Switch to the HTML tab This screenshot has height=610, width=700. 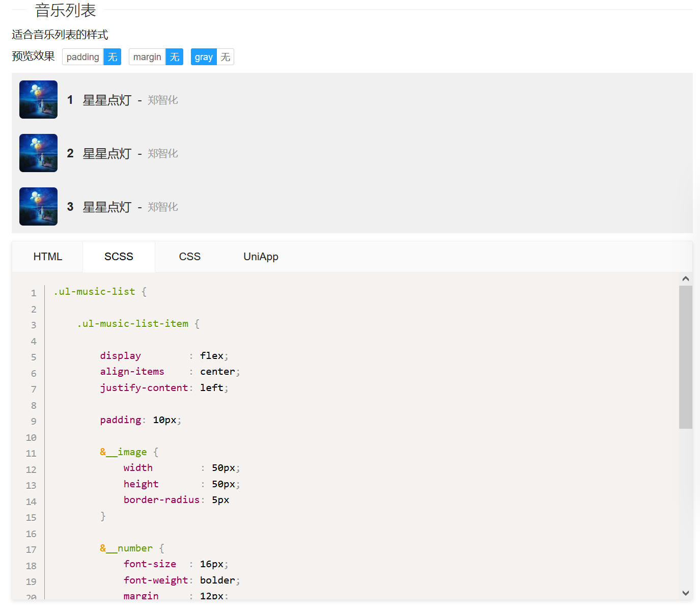point(48,257)
